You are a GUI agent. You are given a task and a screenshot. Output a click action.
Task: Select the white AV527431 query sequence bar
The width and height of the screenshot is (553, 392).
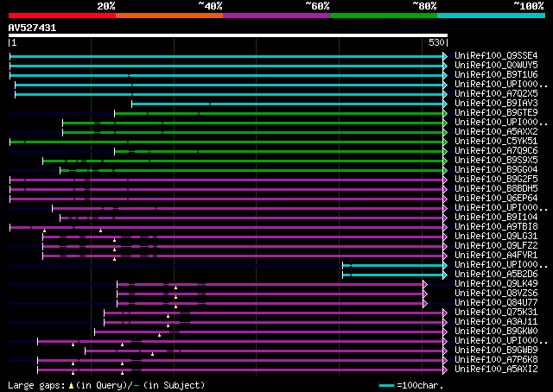point(228,35)
